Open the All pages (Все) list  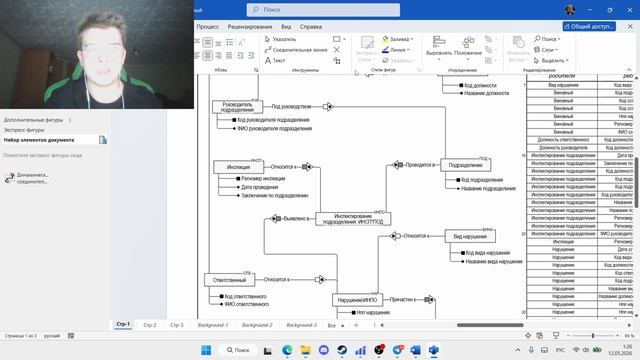pos(336,325)
